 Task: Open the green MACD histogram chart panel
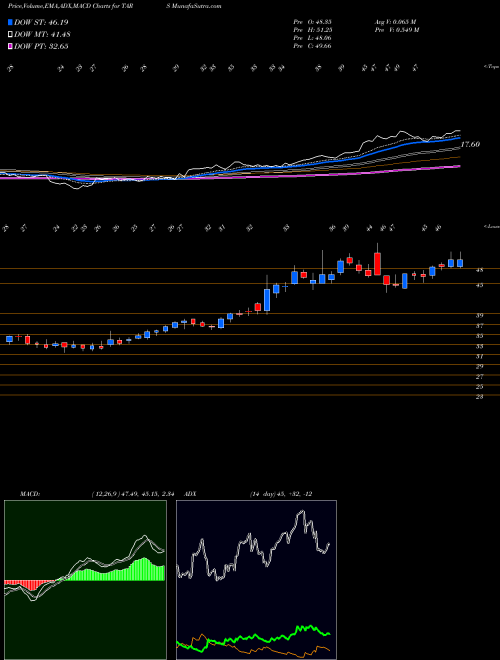[x=85, y=580]
